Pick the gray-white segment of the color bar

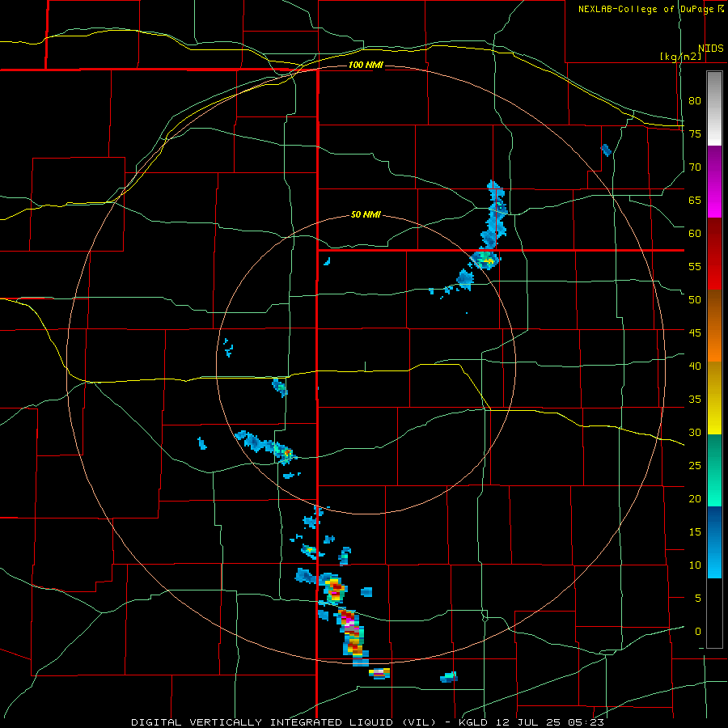click(x=714, y=108)
